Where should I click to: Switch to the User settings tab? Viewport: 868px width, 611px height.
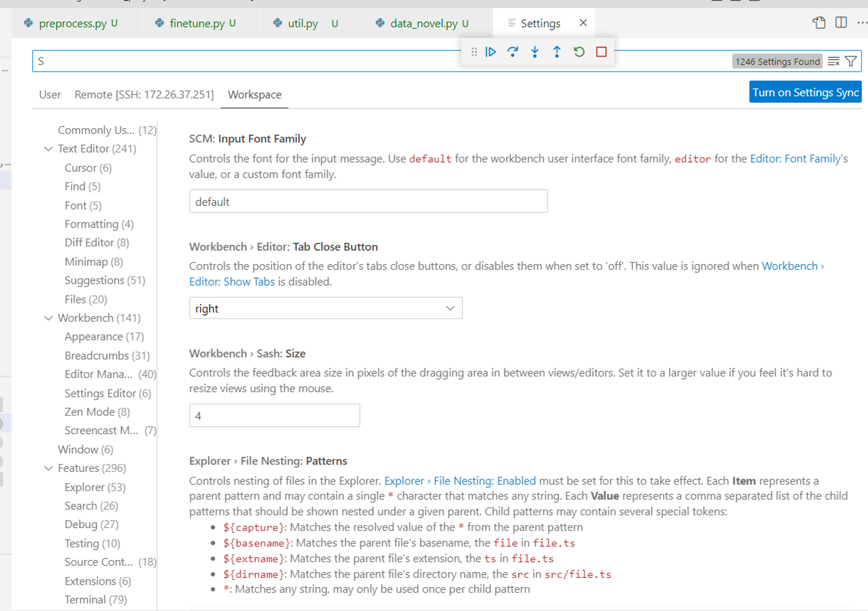coord(50,95)
